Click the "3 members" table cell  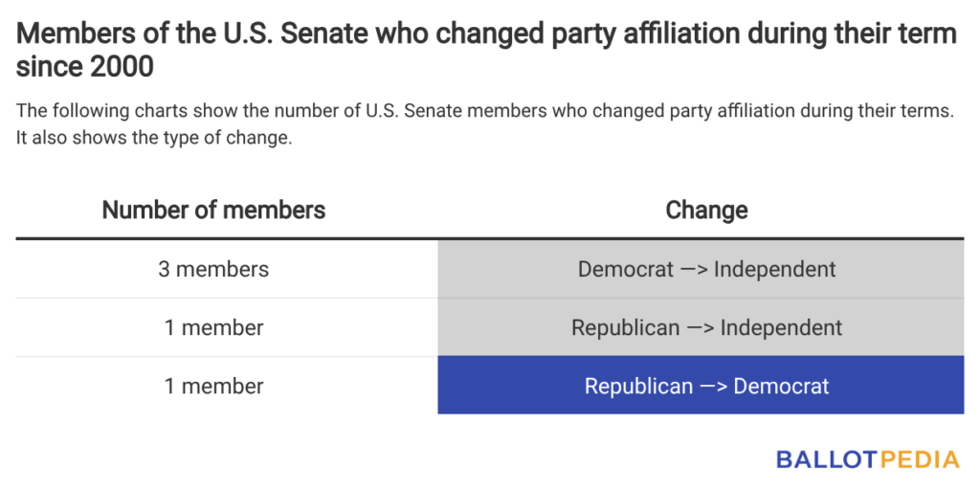[213, 269]
